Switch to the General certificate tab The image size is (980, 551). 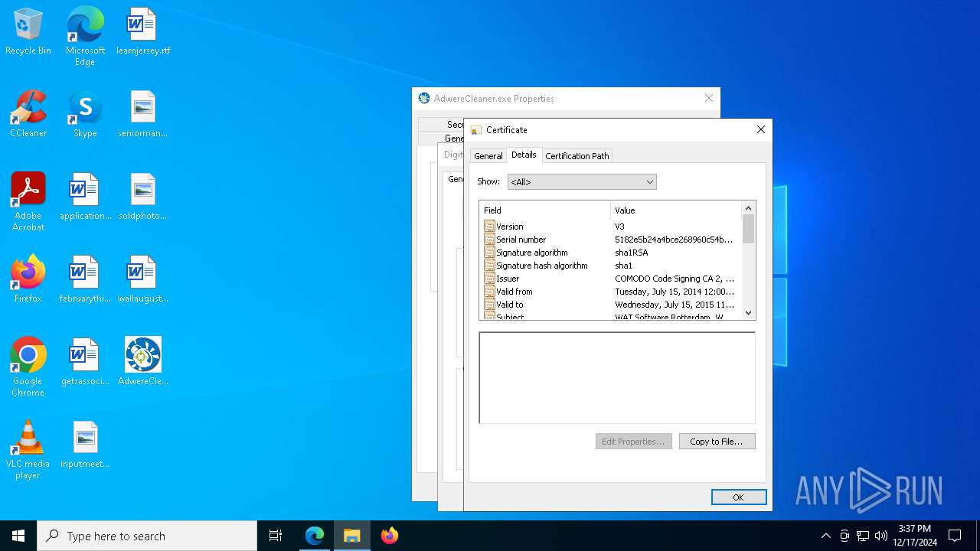pyautogui.click(x=488, y=156)
